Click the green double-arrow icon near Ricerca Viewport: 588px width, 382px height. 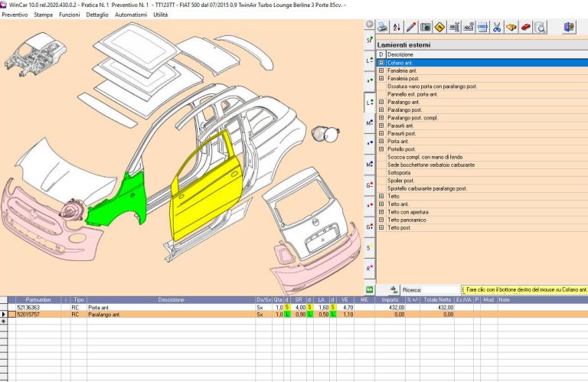pos(370,289)
